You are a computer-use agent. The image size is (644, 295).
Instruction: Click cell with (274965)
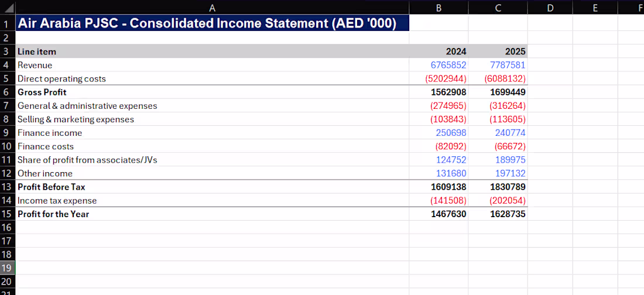point(439,105)
